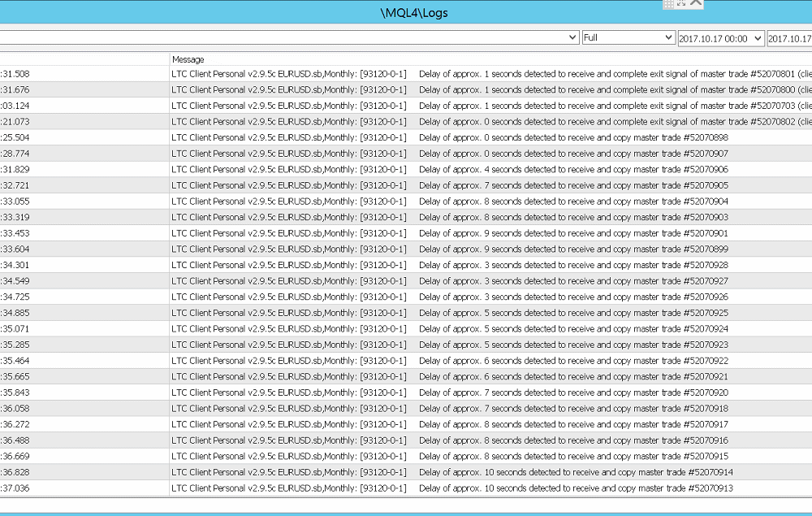
Task: Select log entry for master trade #52070800
Action: click(406, 89)
